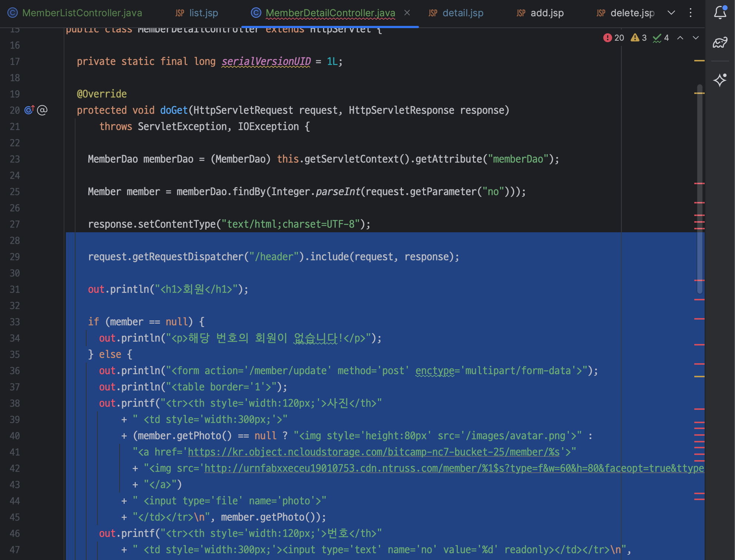Viewport: 735px width, 560px height.
Task: Go to previous highlighted error arrow
Action: 680,38
